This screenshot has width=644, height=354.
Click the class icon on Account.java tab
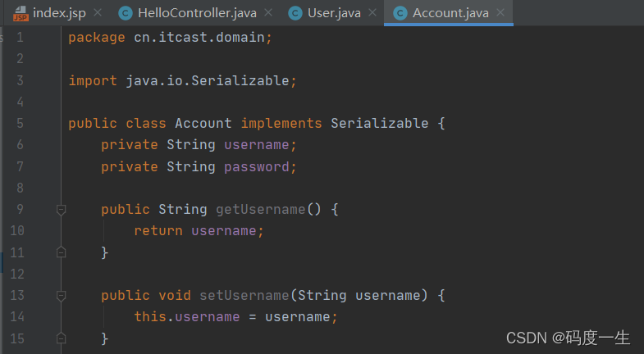[x=400, y=13]
